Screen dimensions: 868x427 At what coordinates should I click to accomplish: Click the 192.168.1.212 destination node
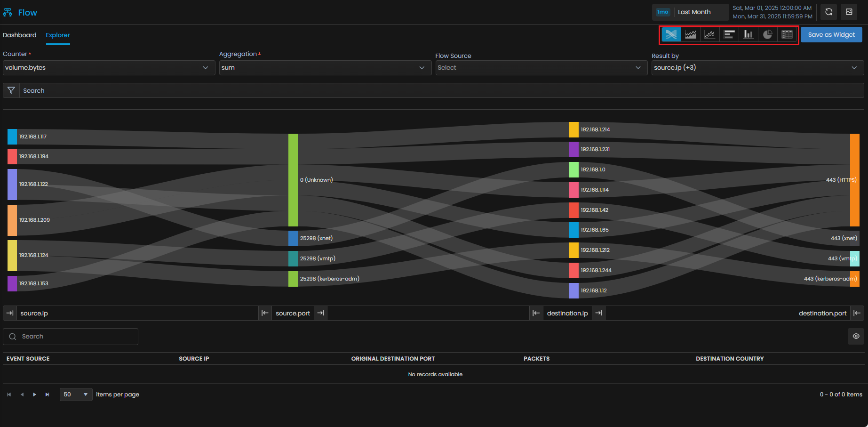574,250
